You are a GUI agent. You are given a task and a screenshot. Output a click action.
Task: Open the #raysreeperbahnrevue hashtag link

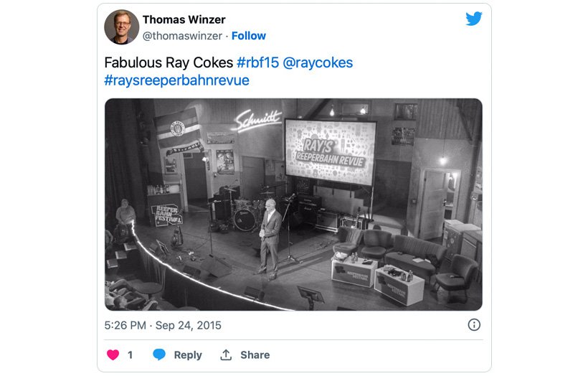176,80
